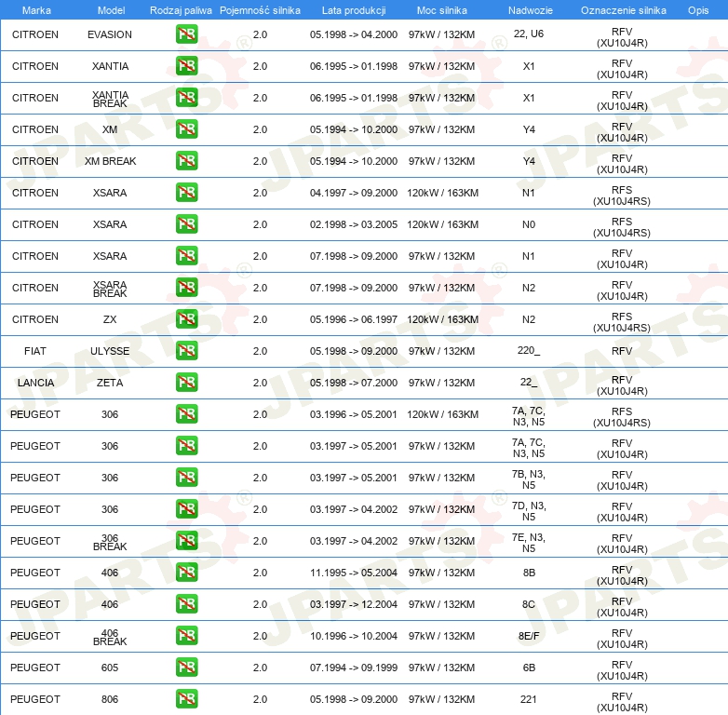Select the 406 BREAK model cell
The image size is (728, 715).
(x=110, y=637)
